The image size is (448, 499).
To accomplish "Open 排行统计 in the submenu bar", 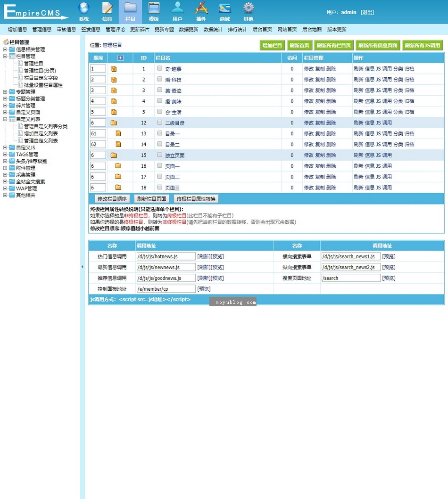I will pyautogui.click(x=238, y=30).
